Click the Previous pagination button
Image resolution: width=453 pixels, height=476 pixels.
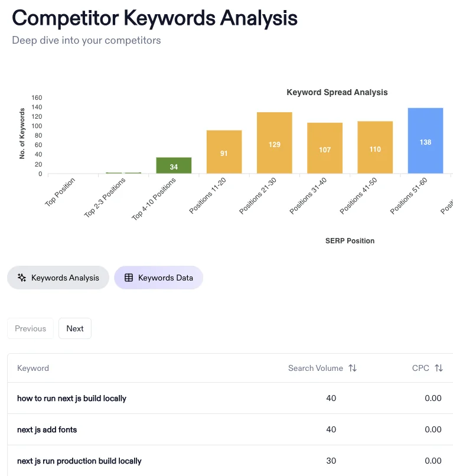tap(30, 328)
